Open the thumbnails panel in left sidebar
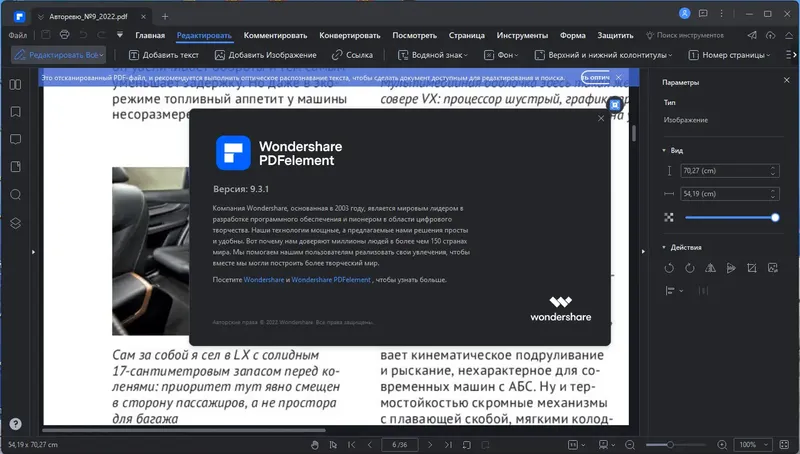This screenshot has width=800, height=454. coord(15,85)
